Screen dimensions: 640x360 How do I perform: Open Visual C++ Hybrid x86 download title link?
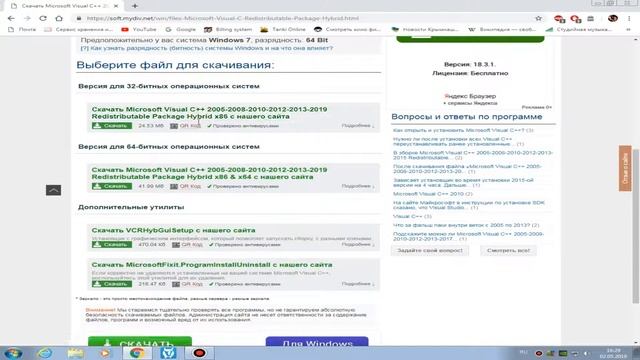click(x=209, y=113)
